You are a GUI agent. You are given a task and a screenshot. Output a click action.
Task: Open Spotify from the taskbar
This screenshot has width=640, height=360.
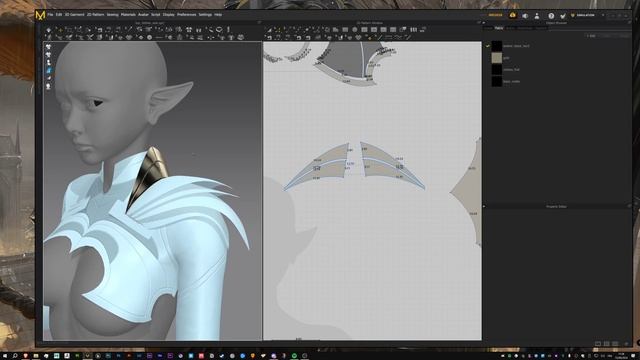click(x=294, y=356)
